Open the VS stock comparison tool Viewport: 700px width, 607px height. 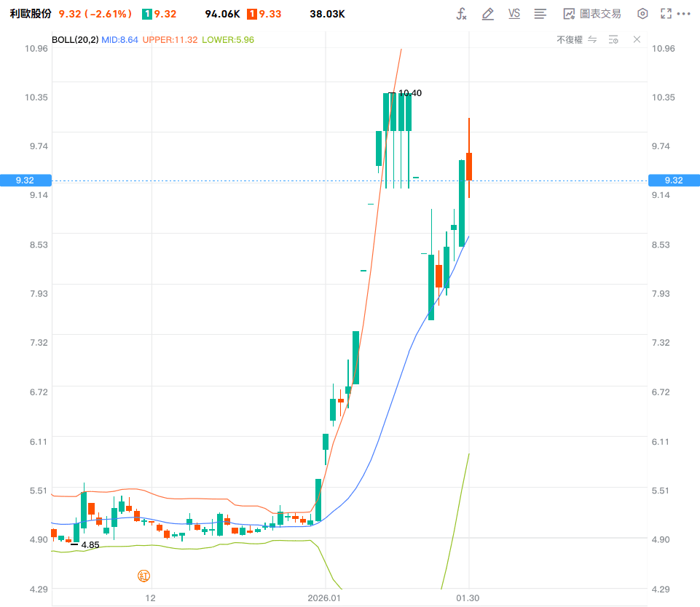tap(514, 14)
